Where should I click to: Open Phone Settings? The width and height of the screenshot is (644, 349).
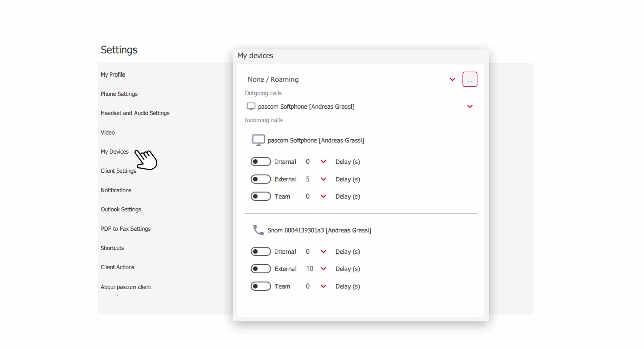[119, 94]
